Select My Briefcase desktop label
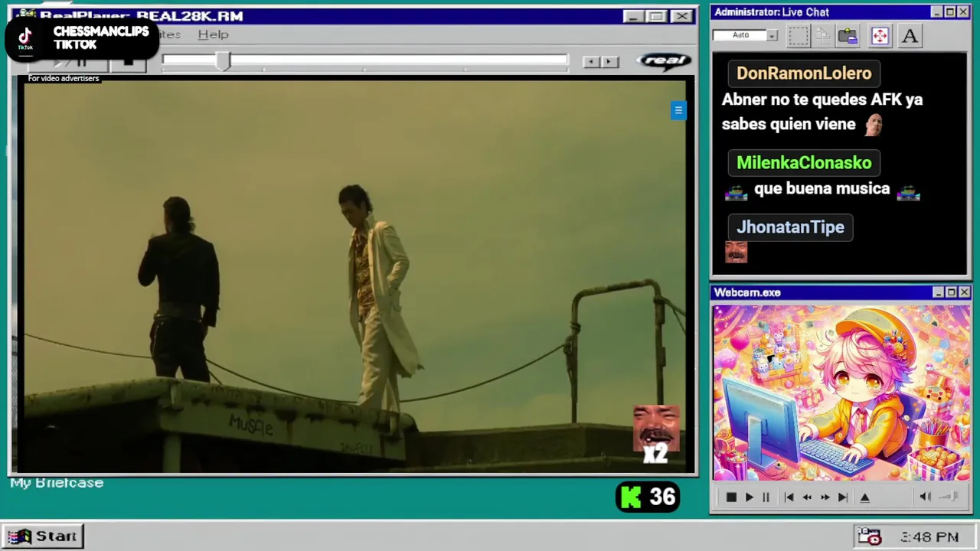Image resolution: width=980 pixels, height=551 pixels. coord(57,483)
